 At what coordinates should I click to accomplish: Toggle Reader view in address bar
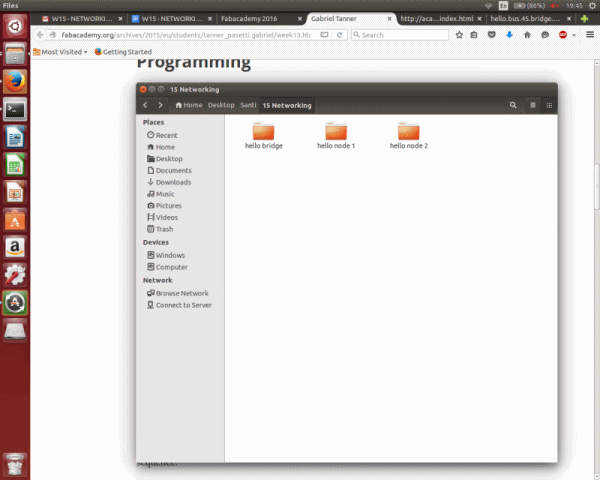coord(324,35)
